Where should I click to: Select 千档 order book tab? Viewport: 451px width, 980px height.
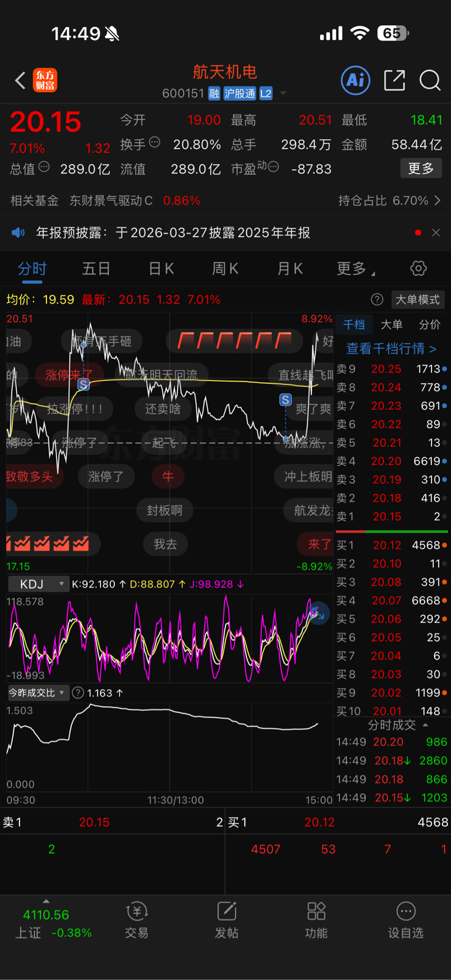click(354, 325)
